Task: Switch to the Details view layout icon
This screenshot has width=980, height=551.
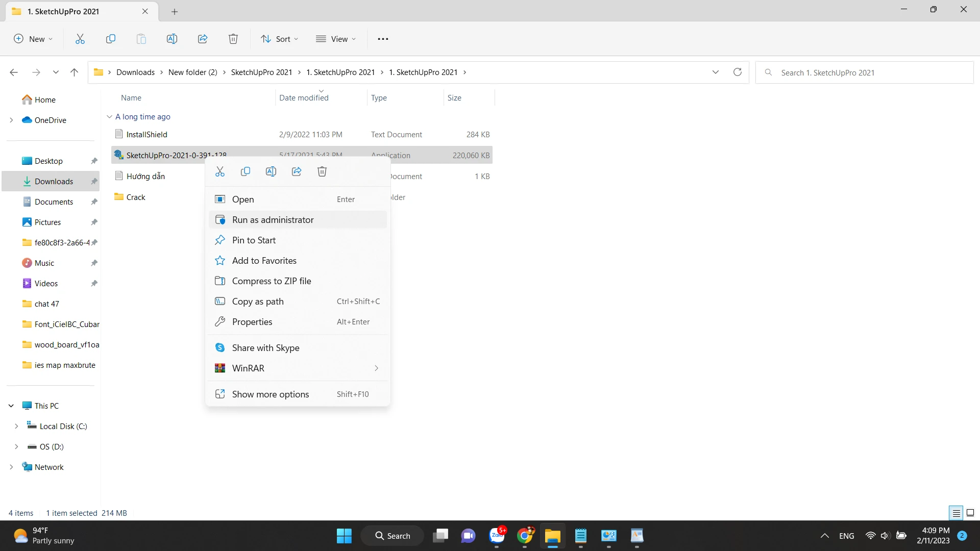Action: pos(956,513)
